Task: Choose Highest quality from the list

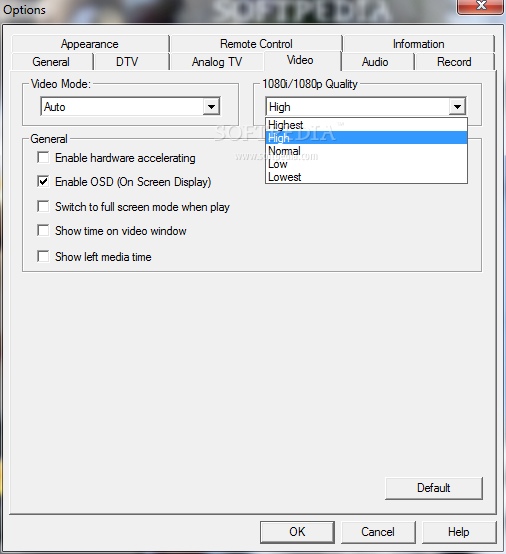Action: pos(366,125)
